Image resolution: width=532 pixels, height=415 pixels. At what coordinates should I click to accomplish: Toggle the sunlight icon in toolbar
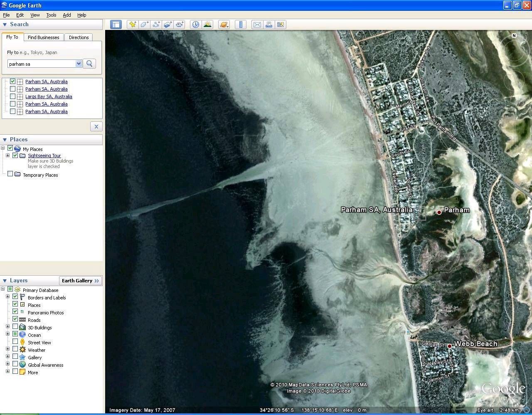click(207, 25)
